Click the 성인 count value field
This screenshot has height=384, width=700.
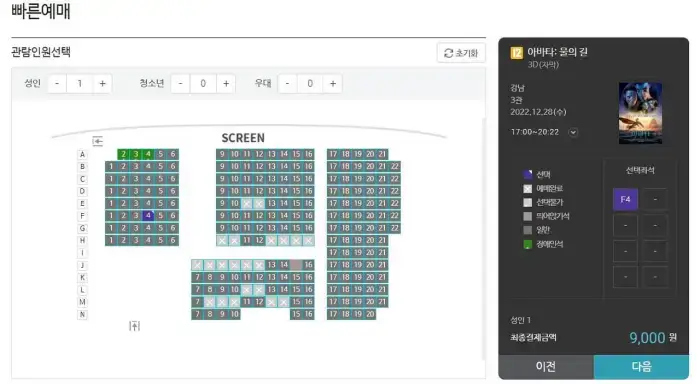pos(79,83)
